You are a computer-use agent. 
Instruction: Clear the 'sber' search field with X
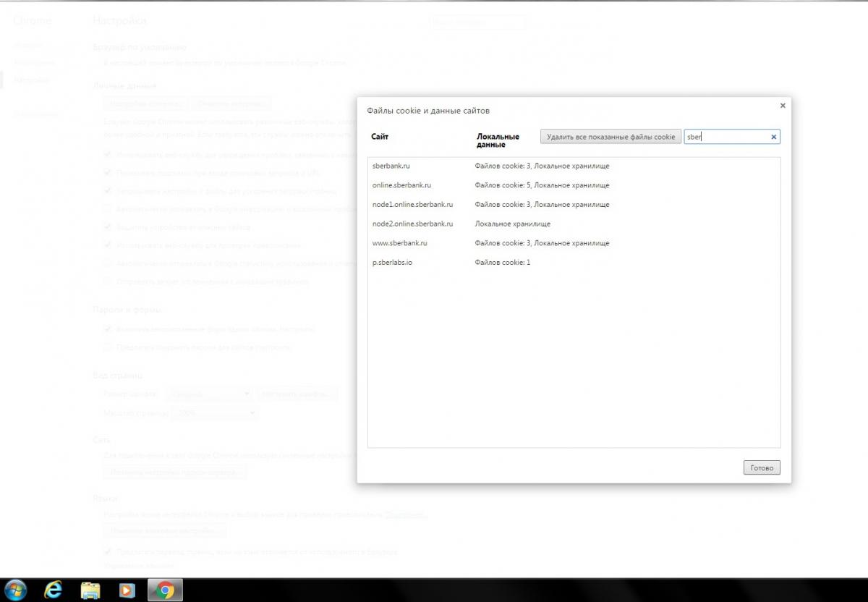[x=773, y=137]
